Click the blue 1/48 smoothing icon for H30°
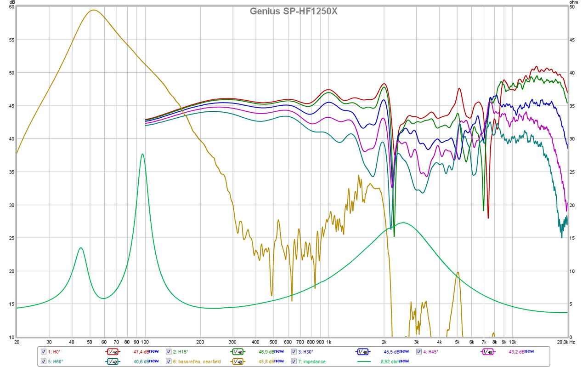The image size is (588, 367). pos(363,352)
